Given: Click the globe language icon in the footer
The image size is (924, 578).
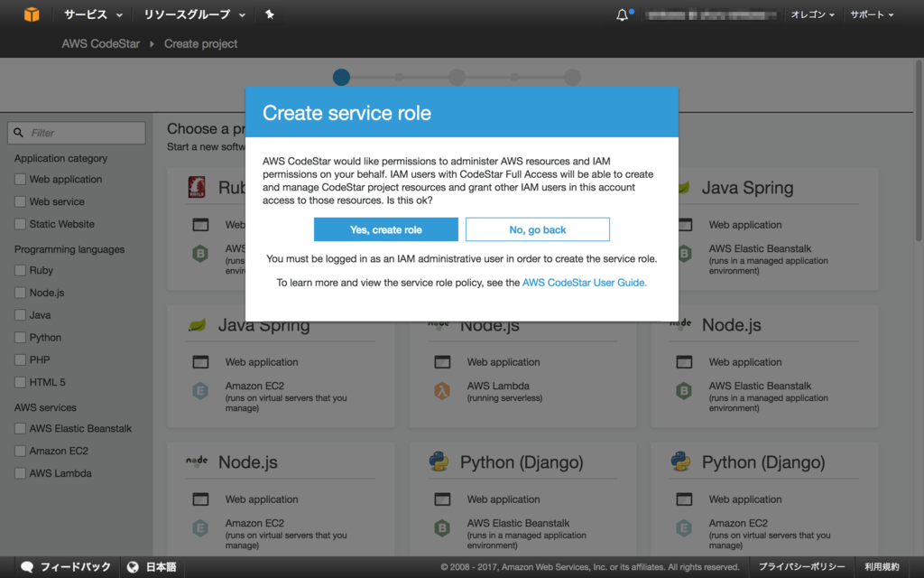Looking at the screenshot, I should (134, 567).
